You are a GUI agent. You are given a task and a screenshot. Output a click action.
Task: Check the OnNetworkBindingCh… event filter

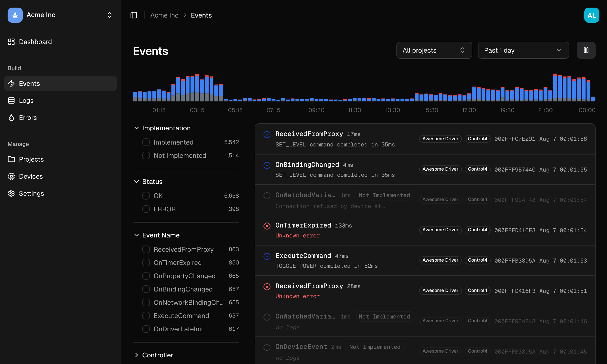tap(146, 302)
